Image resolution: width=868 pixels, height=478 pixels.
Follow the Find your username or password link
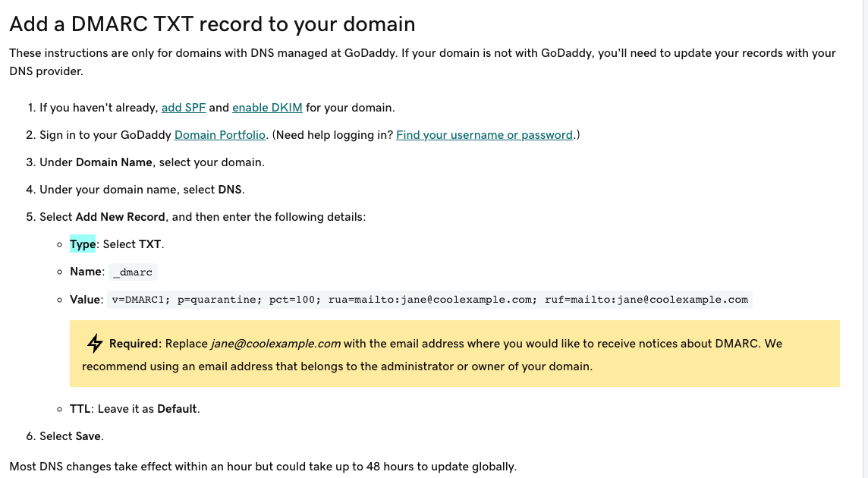[484, 134]
